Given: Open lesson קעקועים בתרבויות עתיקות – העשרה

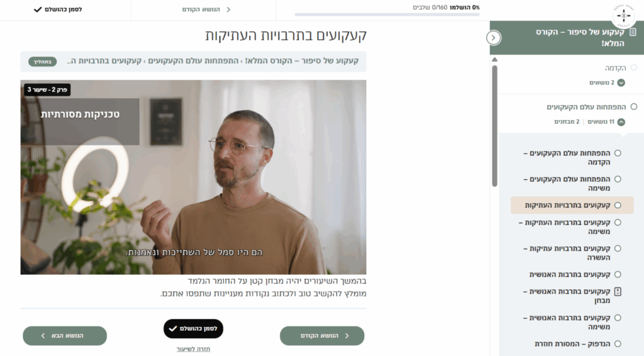Looking at the screenshot, I should [567, 253].
